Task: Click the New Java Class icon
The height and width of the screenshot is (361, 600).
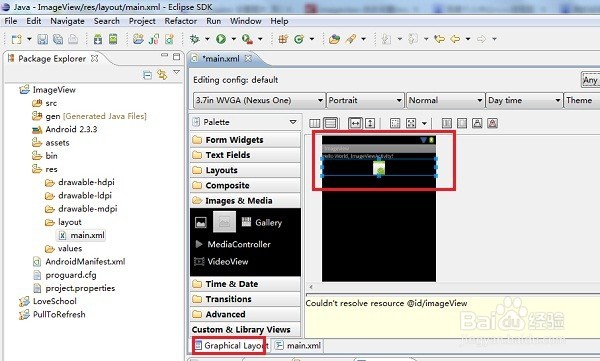Action: (299, 39)
